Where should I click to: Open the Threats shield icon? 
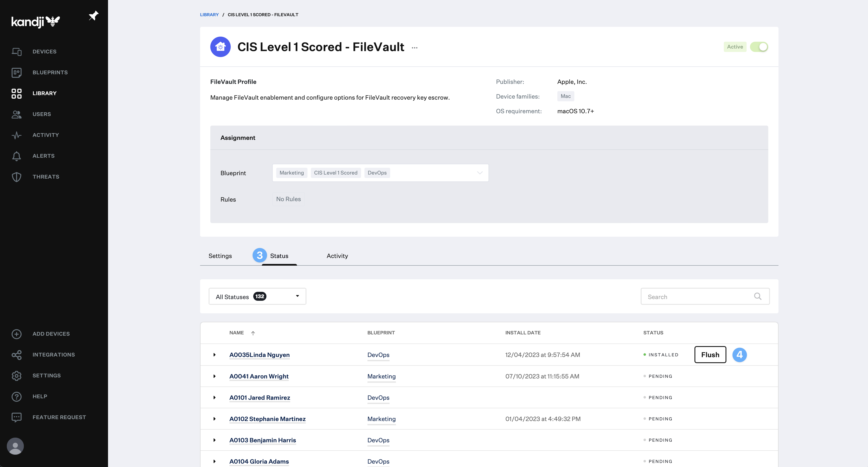pos(17,177)
